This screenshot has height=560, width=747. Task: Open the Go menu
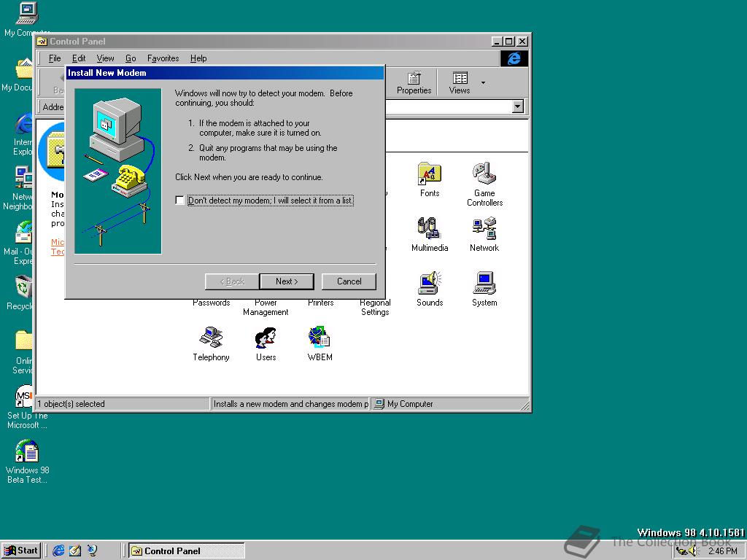(131, 58)
